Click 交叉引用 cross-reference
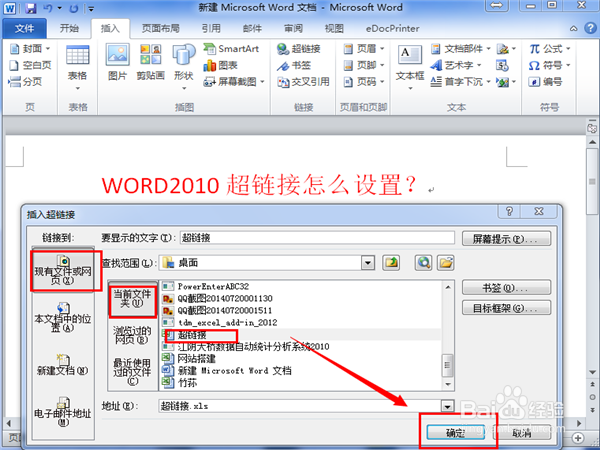 pos(303,82)
